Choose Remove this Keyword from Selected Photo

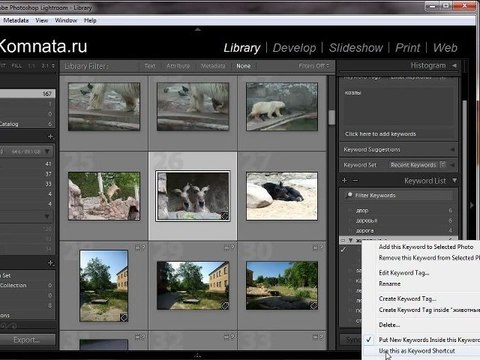tap(429, 258)
